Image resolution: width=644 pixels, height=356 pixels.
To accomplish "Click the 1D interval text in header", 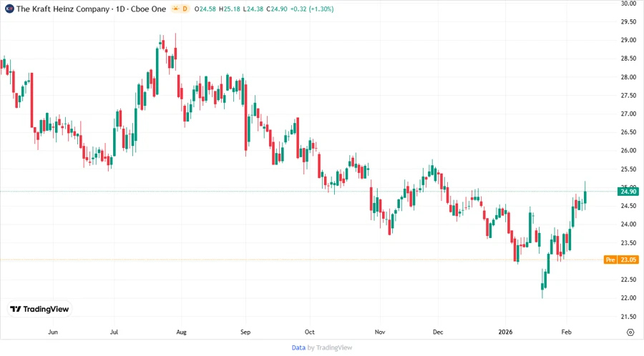I will point(120,9).
